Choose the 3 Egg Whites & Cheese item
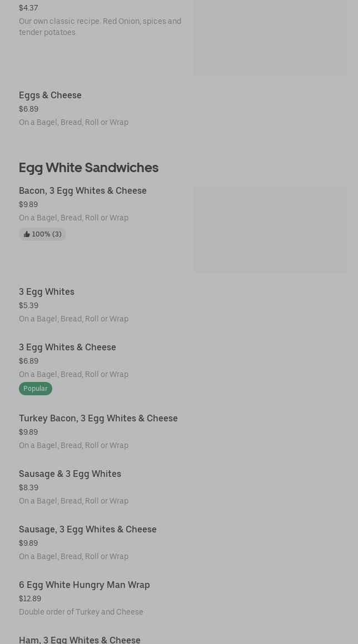Screen dimensions: 358x644 tap(67, 347)
